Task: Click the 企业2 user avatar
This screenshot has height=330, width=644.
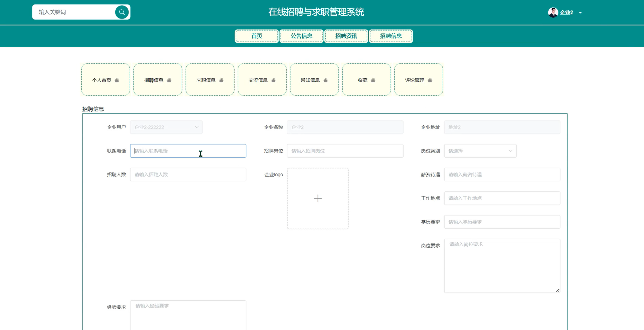Action: 553,12
